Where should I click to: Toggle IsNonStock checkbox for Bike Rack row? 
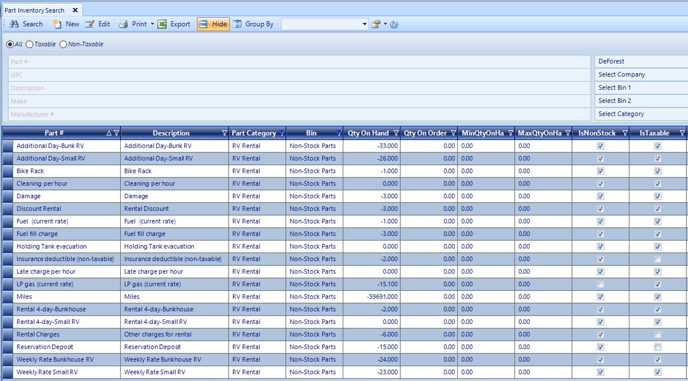601,171
